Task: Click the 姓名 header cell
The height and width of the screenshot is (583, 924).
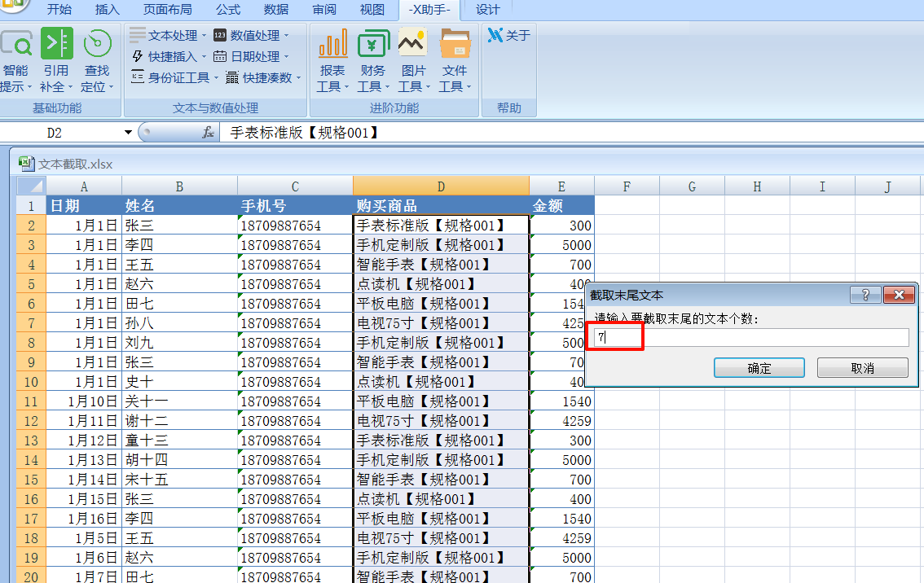Action: pos(180,205)
